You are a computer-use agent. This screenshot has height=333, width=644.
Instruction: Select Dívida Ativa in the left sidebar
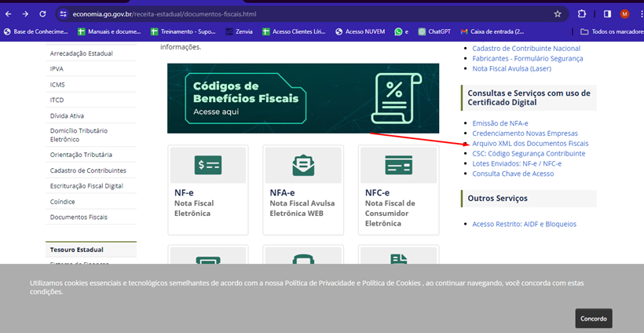click(66, 115)
